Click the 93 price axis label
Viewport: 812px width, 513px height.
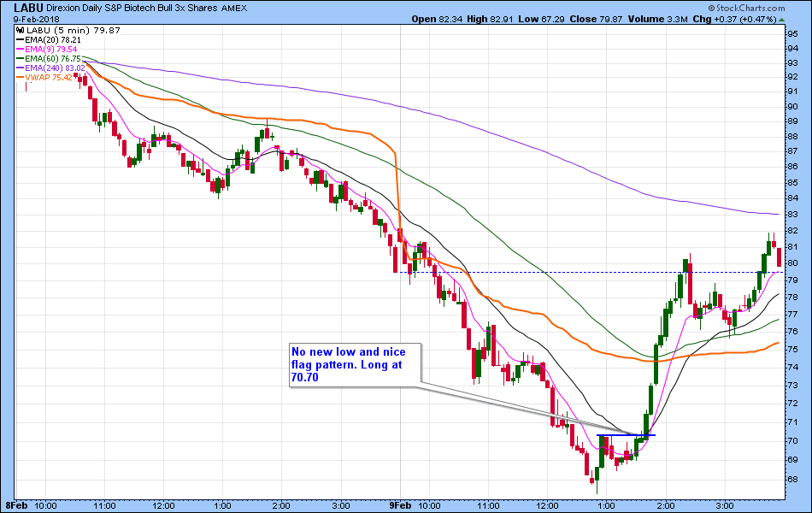coord(792,62)
